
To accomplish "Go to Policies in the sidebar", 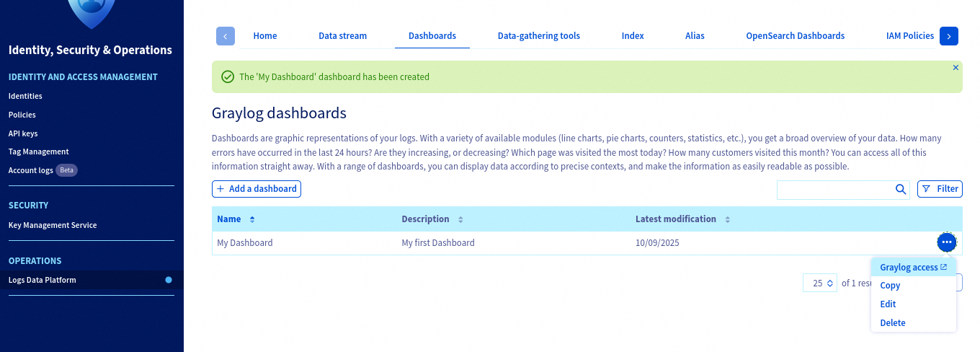I will [x=22, y=115].
